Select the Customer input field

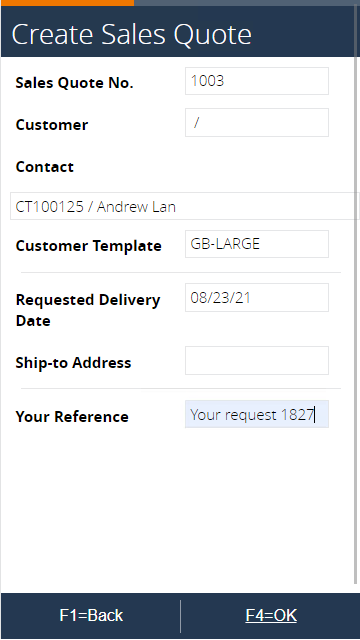[257, 122]
